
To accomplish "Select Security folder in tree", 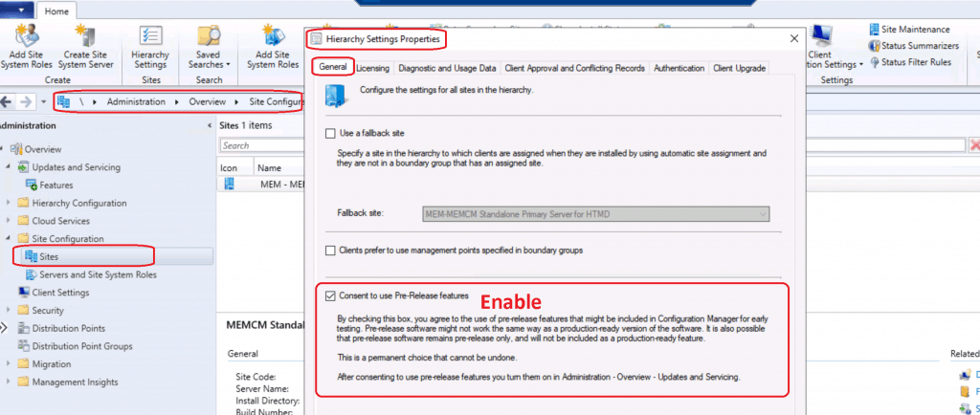I will [x=40, y=310].
